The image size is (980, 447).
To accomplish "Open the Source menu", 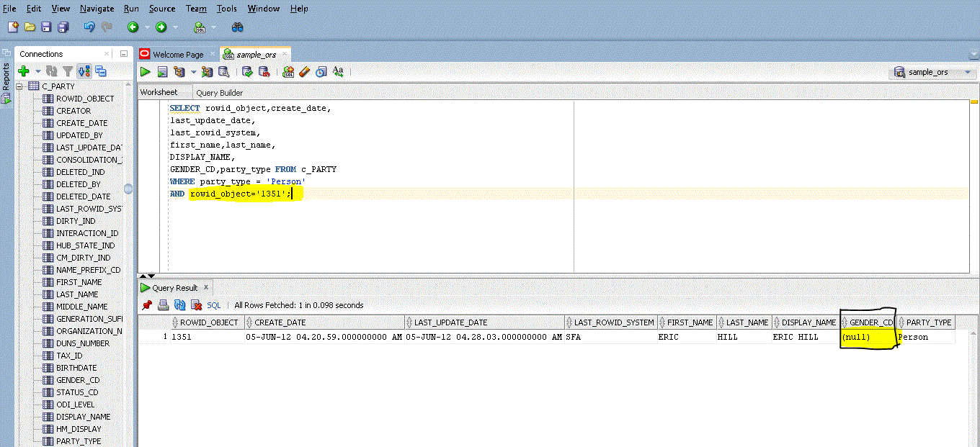I will point(162,9).
